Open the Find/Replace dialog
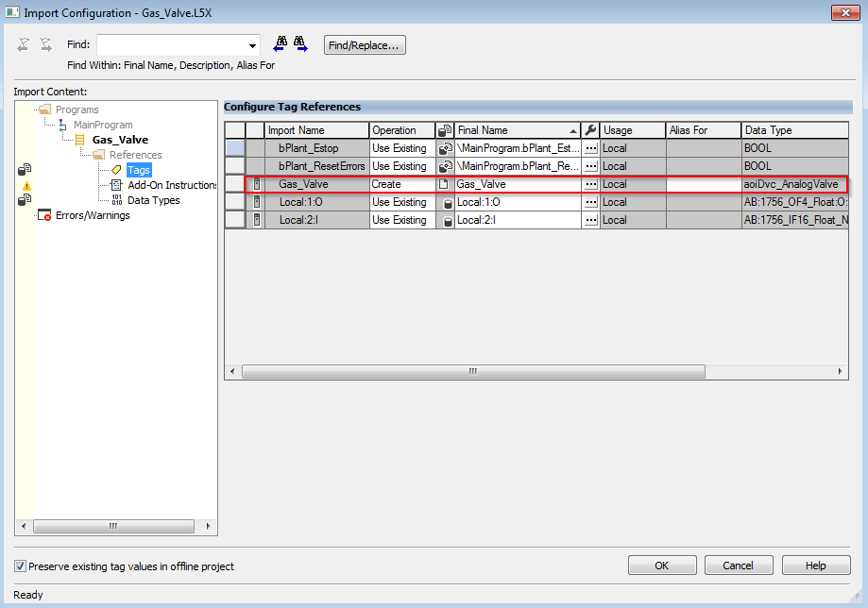868x608 pixels. pyautogui.click(x=365, y=45)
